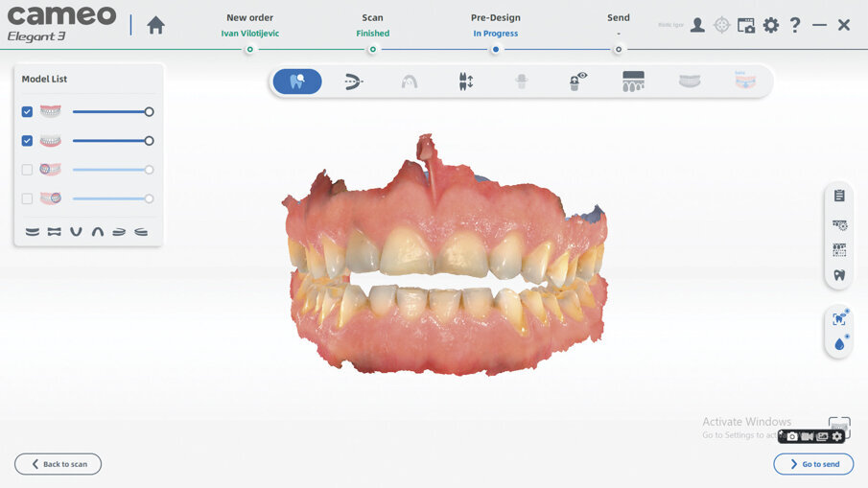Screen dimensions: 868x488
Task: Select the dark teeth model base tool
Action: click(x=633, y=81)
